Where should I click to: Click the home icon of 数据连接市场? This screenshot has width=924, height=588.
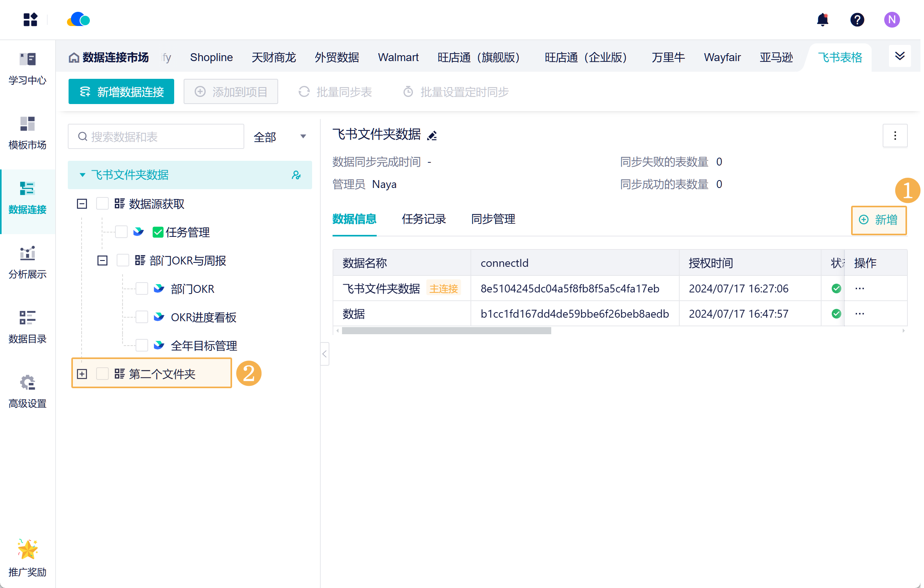click(x=74, y=58)
